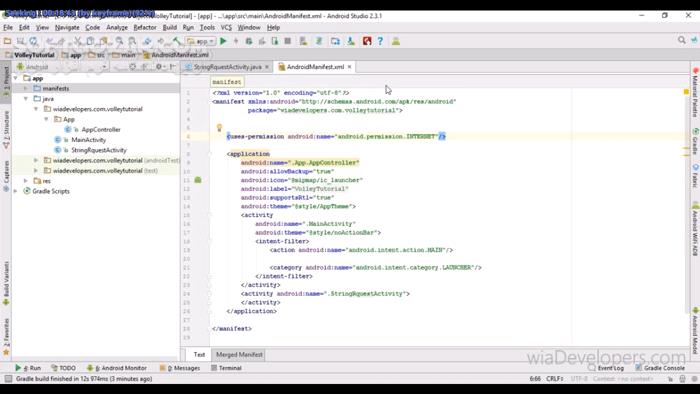Open the Android Monitor tool window
The width and height of the screenshot is (700, 394).
[117, 368]
